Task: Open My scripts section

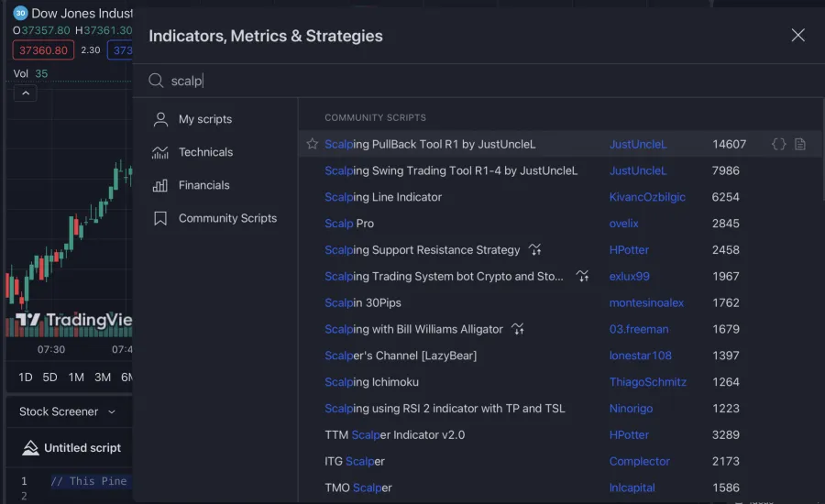Action: pos(204,119)
